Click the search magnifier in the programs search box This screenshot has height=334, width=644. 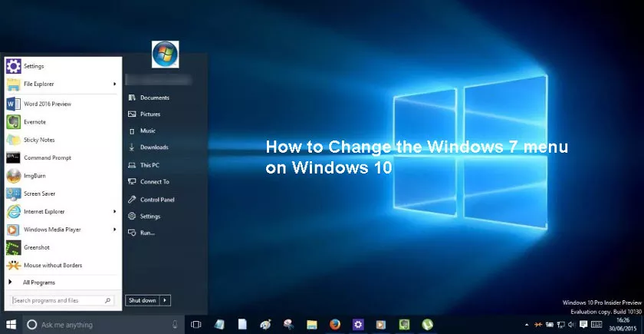(x=107, y=301)
